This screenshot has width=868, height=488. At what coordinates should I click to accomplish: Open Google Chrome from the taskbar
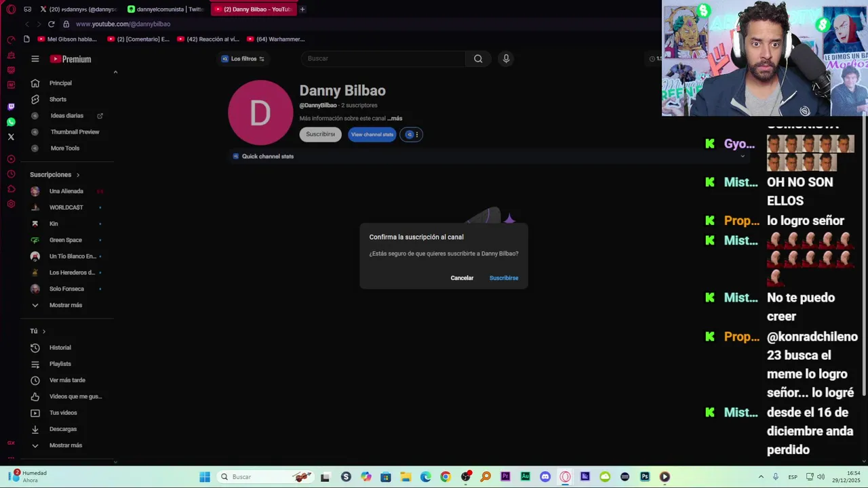(446, 476)
